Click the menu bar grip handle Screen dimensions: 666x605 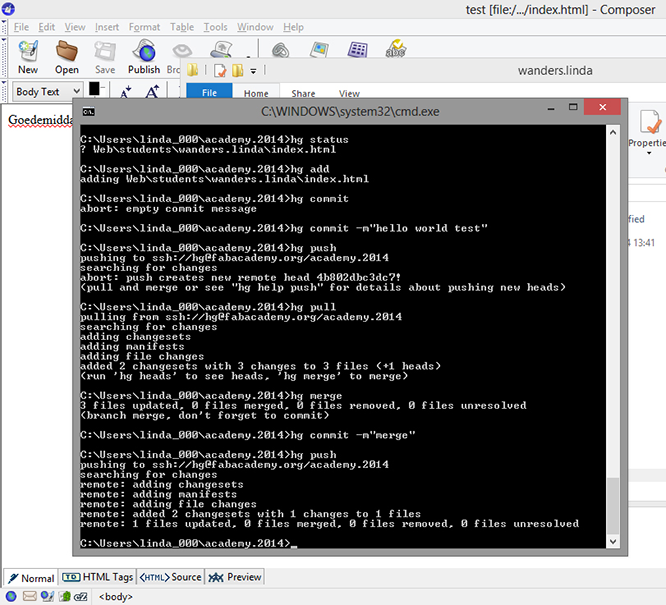[4, 27]
